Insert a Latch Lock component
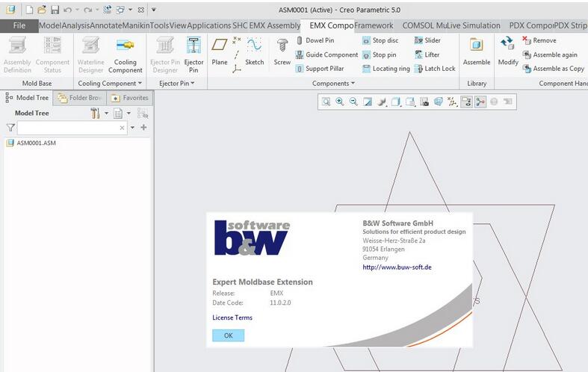Screen dimensions: 588x372 point(435,69)
